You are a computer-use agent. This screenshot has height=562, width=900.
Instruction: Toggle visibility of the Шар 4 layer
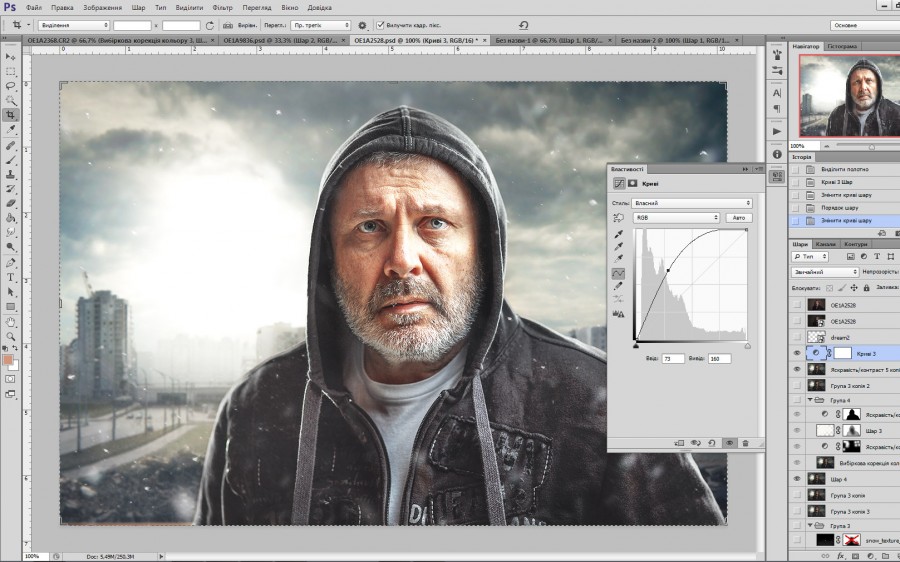796,479
